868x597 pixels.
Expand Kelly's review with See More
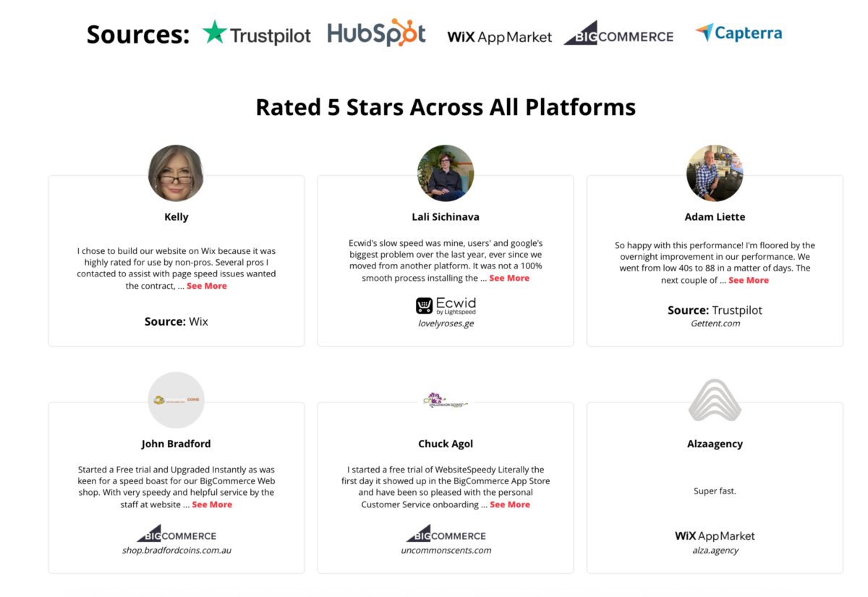[207, 286]
